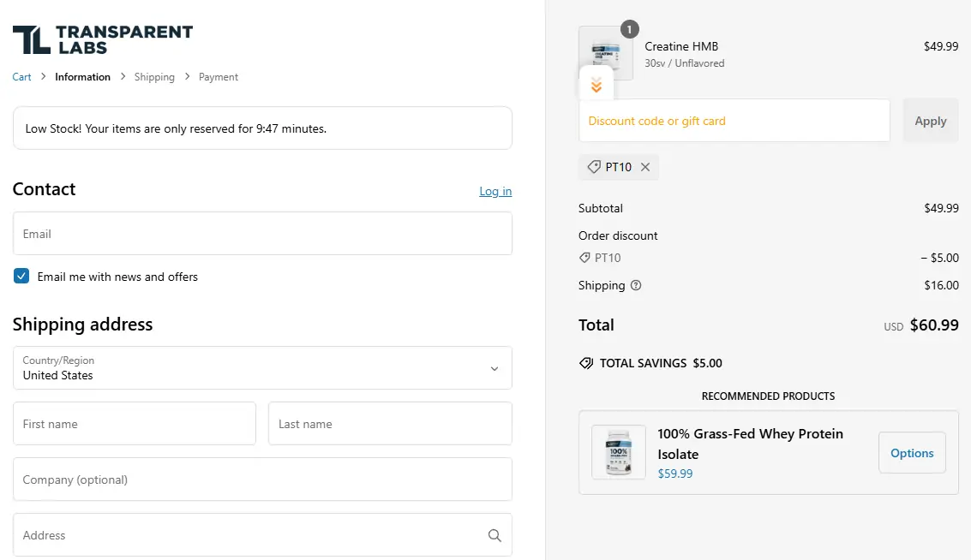The image size is (971, 560).
Task: Focus the Email input field
Action: click(262, 234)
